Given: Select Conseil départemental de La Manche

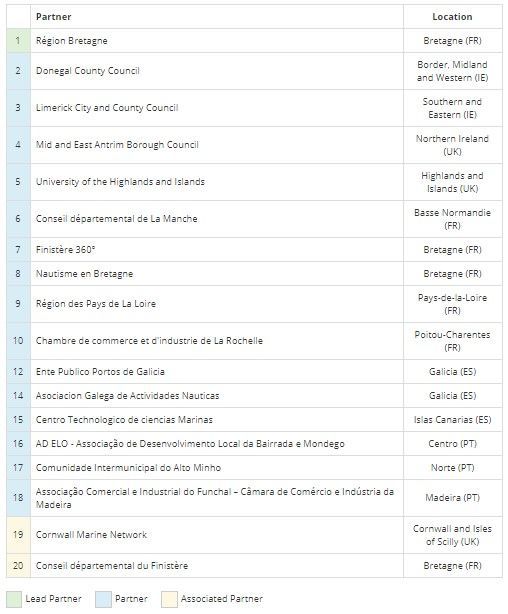Looking at the screenshot, I should tap(116, 219).
